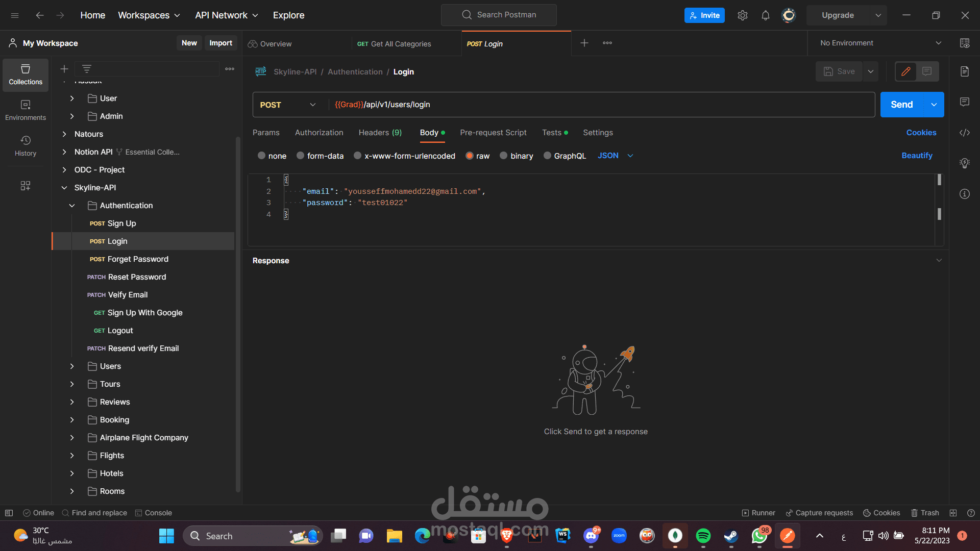Toggle the sidebar from status bar icon
The height and width of the screenshot is (551, 980).
[9, 513]
